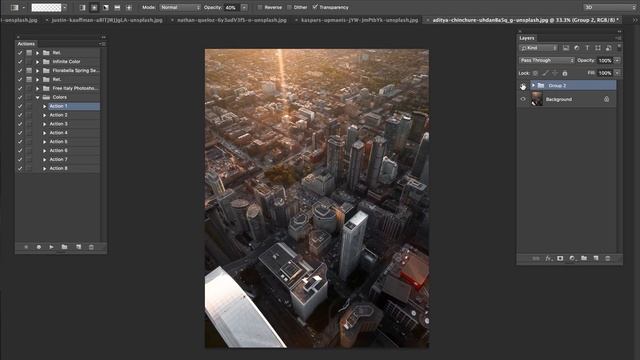Filter layers by type layers icon

coord(587,48)
